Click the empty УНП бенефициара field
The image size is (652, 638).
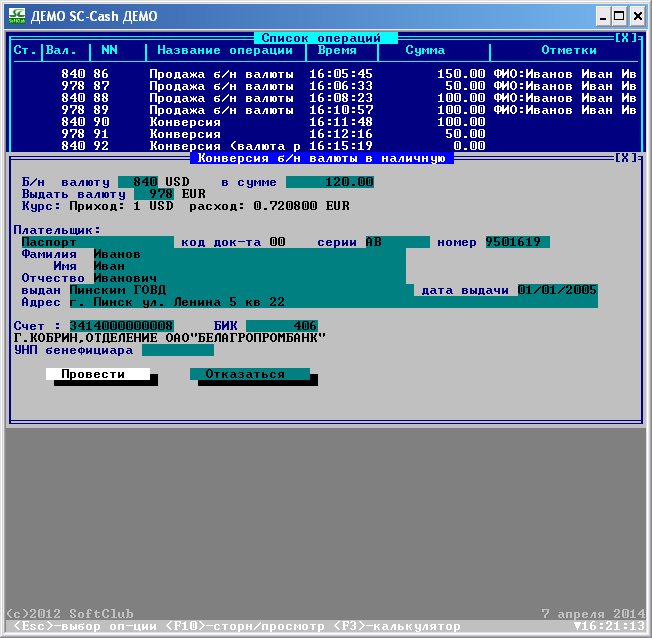click(178, 350)
